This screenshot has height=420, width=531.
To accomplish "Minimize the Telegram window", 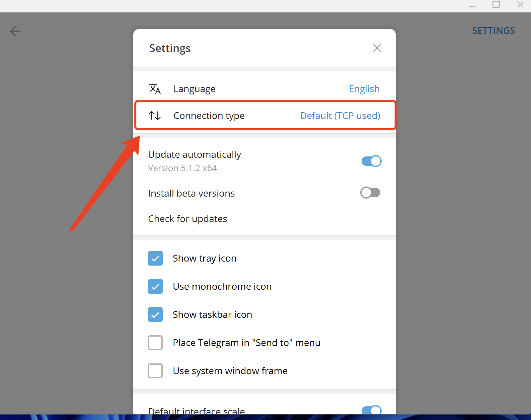I will (472, 5).
